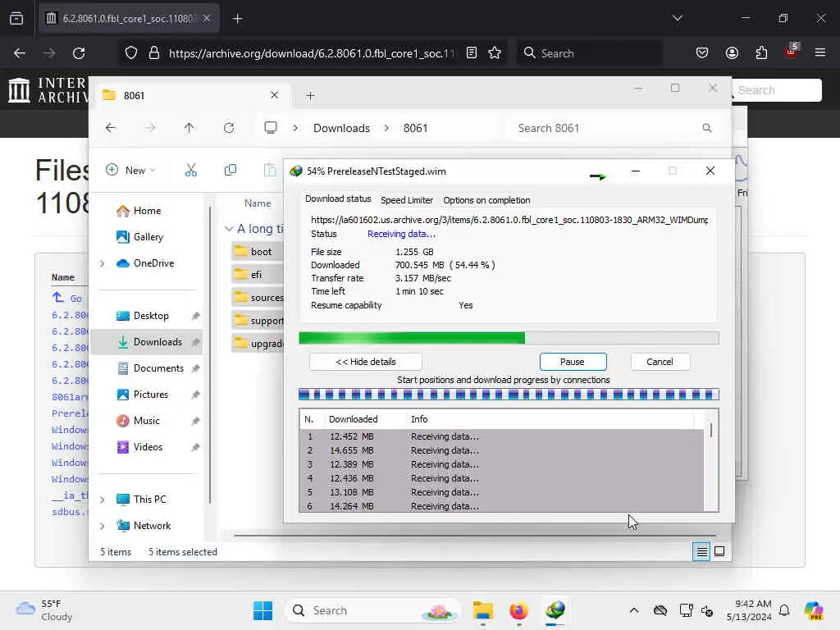Select the Download status tab
840x630 pixels.
point(338,199)
